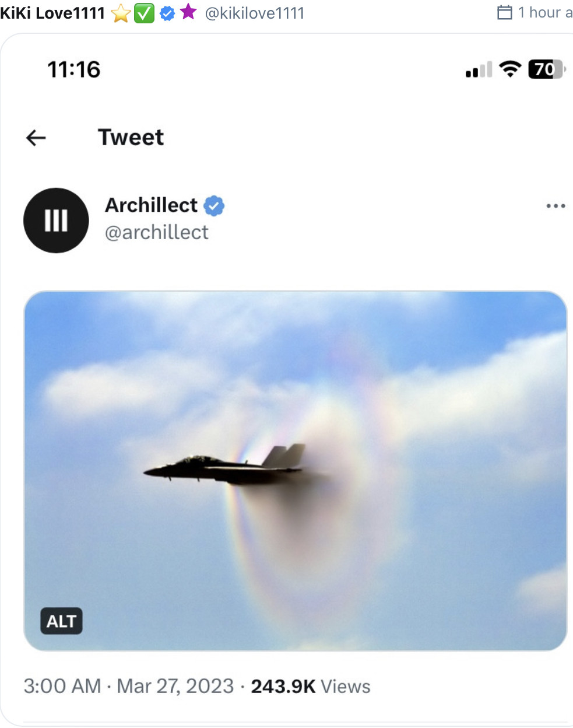
Task: Open the fighter jet photo
Action: coord(295,471)
